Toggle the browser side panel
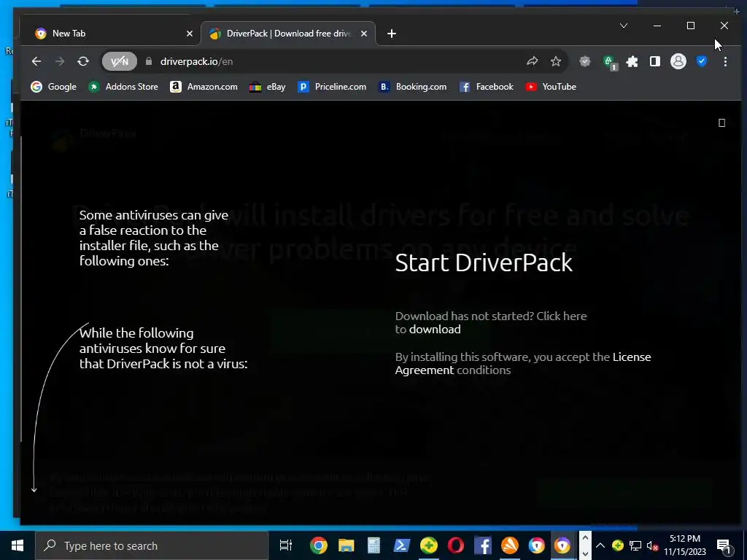Image resolution: width=747 pixels, height=560 pixels. pos(655,61)
